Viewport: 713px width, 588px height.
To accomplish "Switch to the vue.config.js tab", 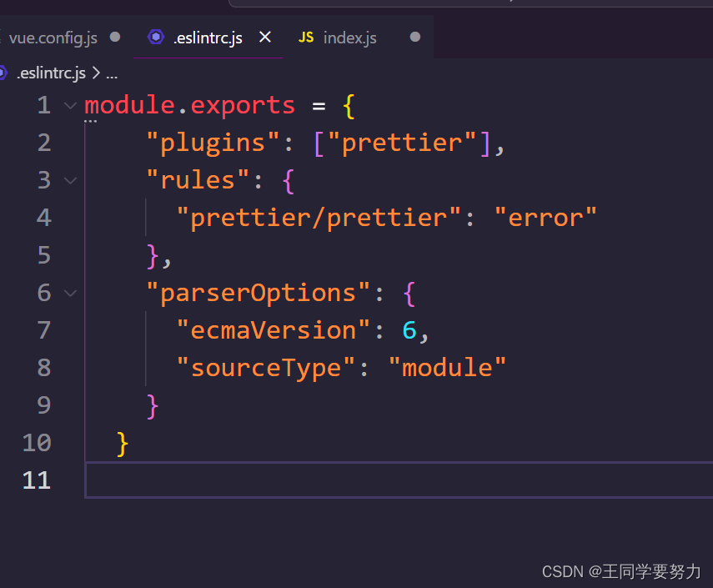I will tap(53, 37).
